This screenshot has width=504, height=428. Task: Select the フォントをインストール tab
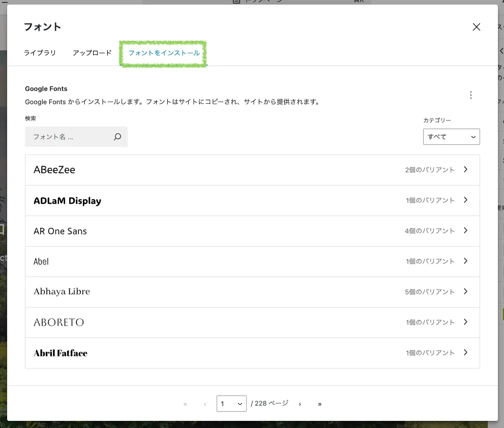pyautogui.click(x=164, y=53)
